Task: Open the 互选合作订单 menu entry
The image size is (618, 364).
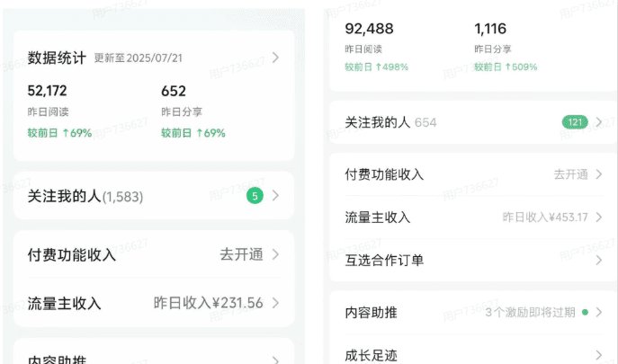Action: [384, 261]
